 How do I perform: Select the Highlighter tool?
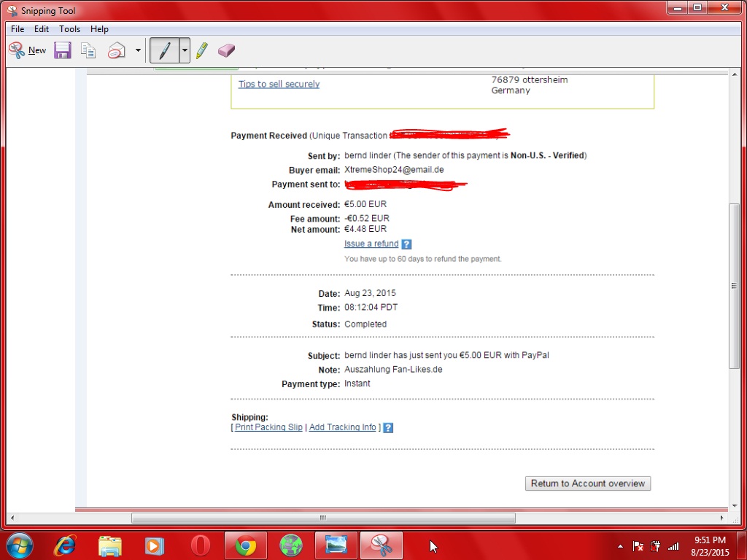(202, 50)
